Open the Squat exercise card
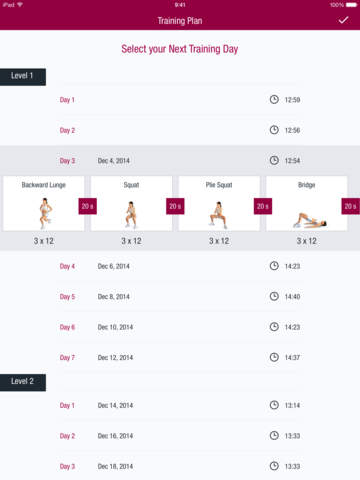360x480 pixels. coord(131,204)
